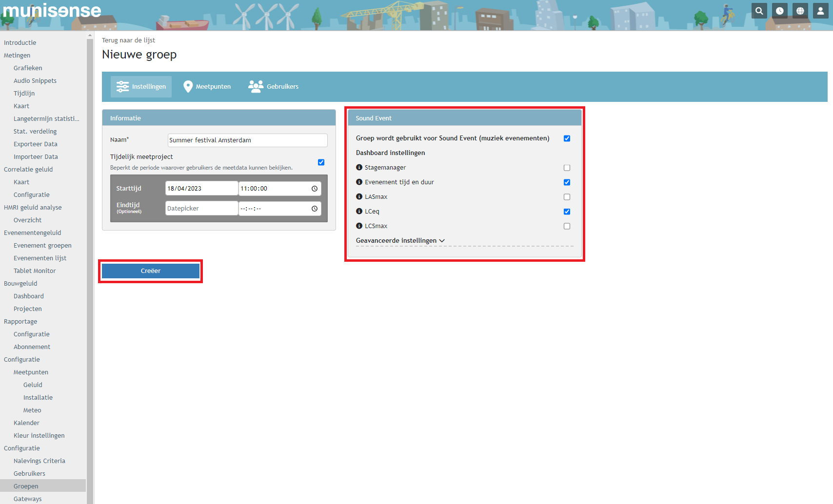Image resolution: width=833 pixels, height=504 pixels.
Task: Switch to the Gebruikers tab
Action: (274, 87)
